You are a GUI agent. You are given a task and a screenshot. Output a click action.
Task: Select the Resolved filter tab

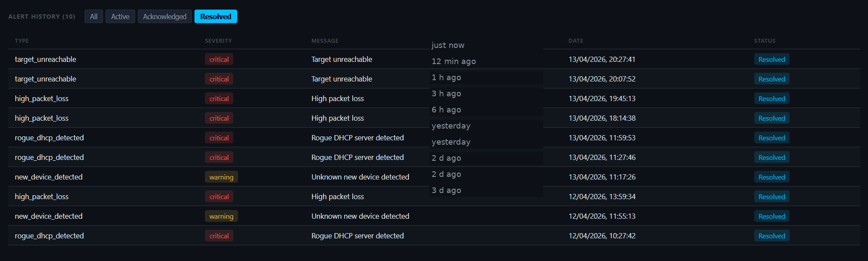(215, 17)
